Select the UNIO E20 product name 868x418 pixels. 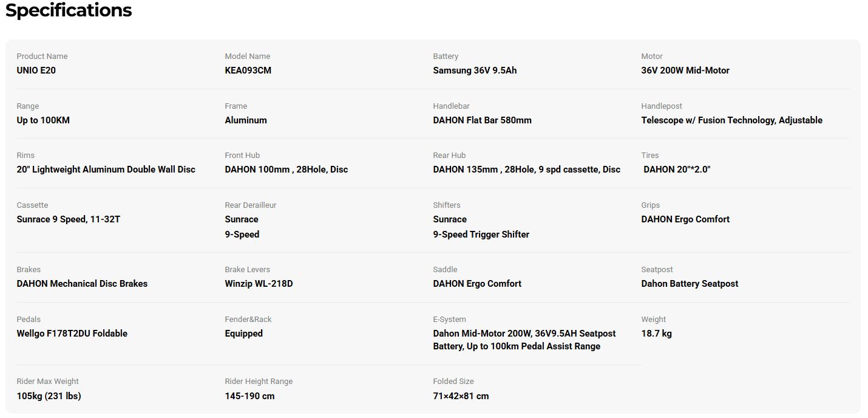coord(36,70)
